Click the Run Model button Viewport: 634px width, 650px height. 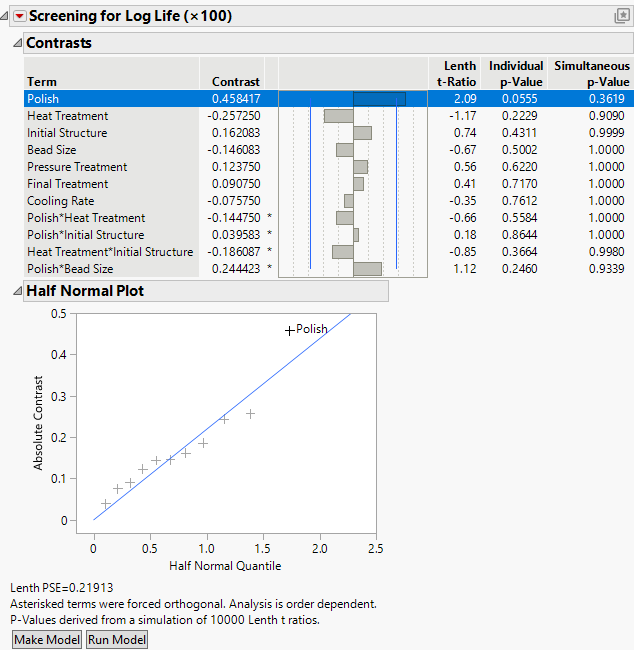click(x=117, y=640)
